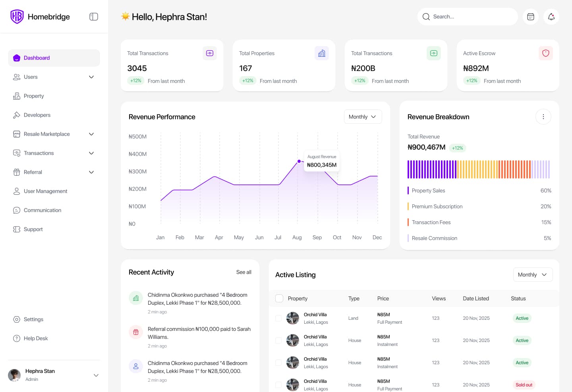Click the referral gift icon in Recent Activity
Viewport: 572px width, 392px height.
click(x=136, y=332)
